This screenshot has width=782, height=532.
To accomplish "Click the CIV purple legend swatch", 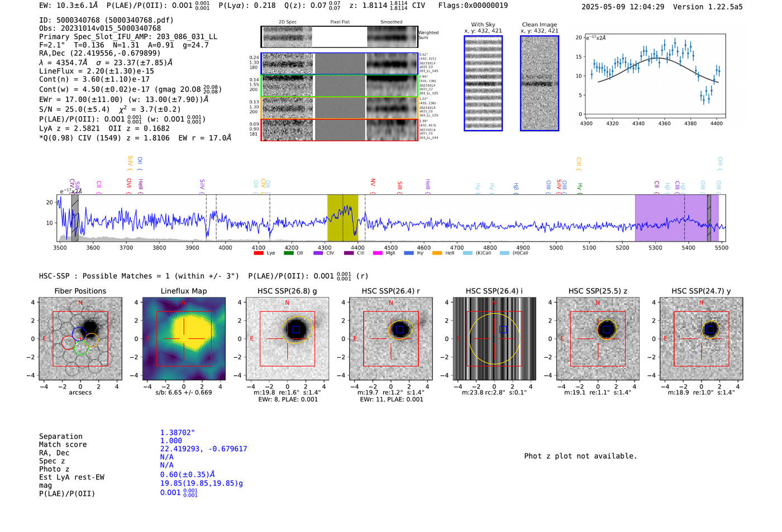I will [x=318, y=253].
